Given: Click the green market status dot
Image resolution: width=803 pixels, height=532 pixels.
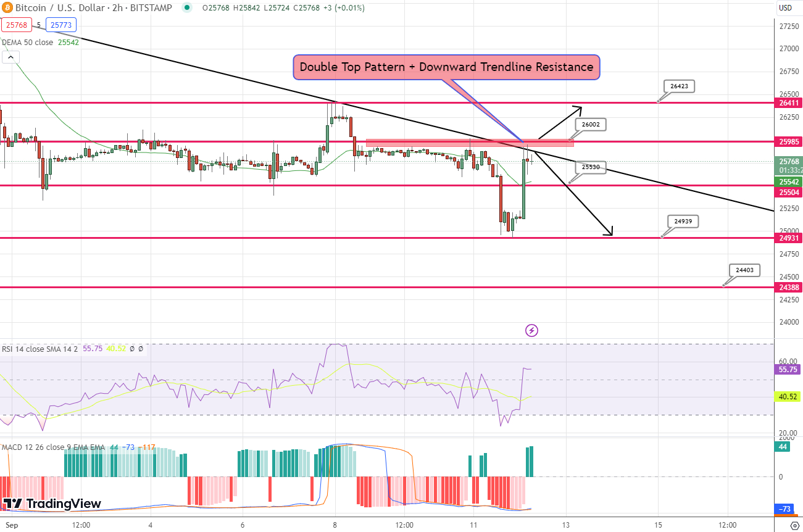Looking at the screenshot, I should point(186,8).
